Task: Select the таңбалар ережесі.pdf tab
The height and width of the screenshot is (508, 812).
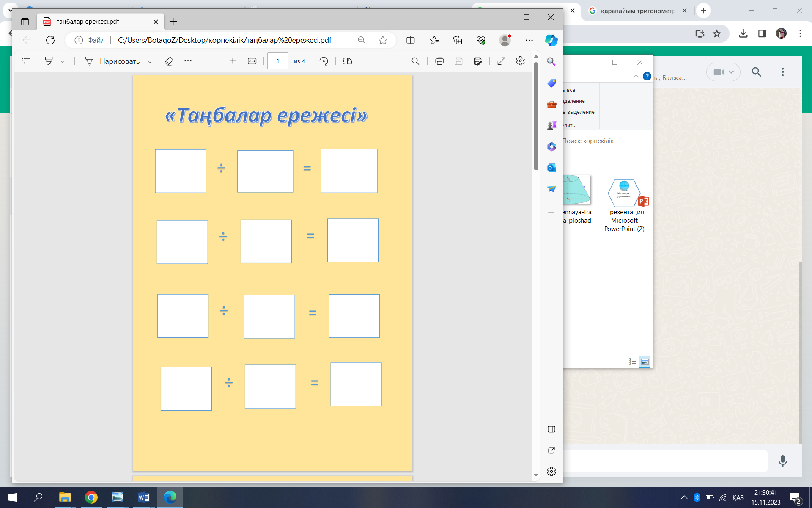Action: pyautogui.click(x=88, y=22)
